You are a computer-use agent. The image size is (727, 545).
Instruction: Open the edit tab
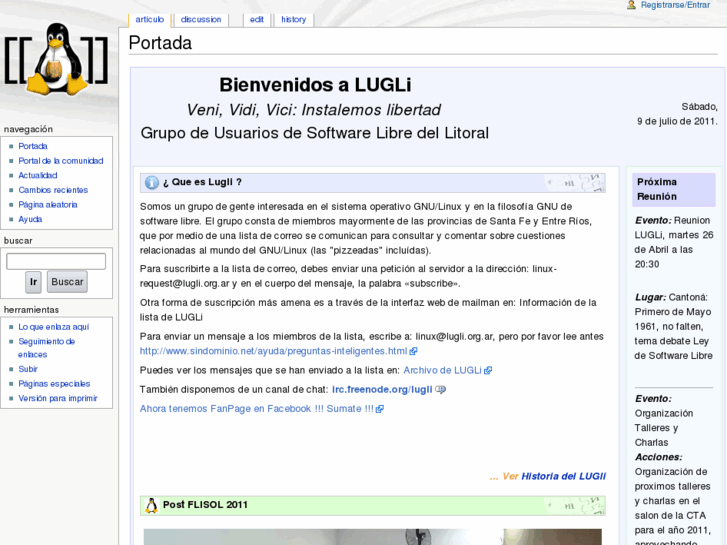(x=256, y=19)
